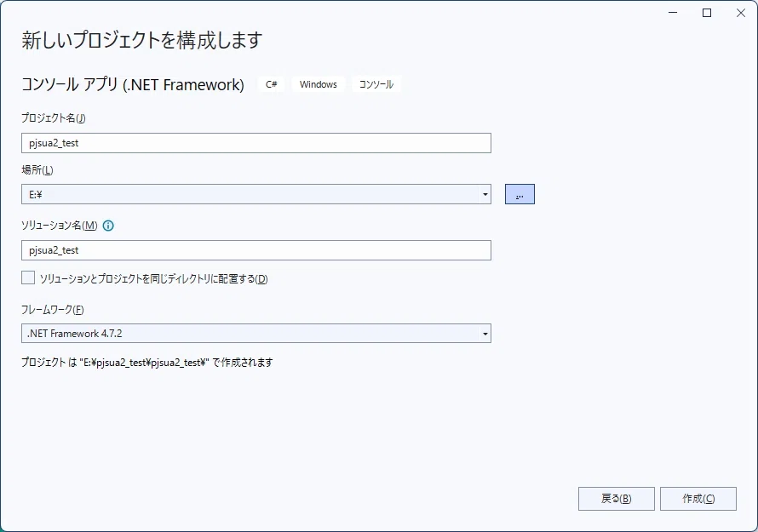Close the configure project dialog
The height and width of the screenshot is (532, 758).
(741, 13)
